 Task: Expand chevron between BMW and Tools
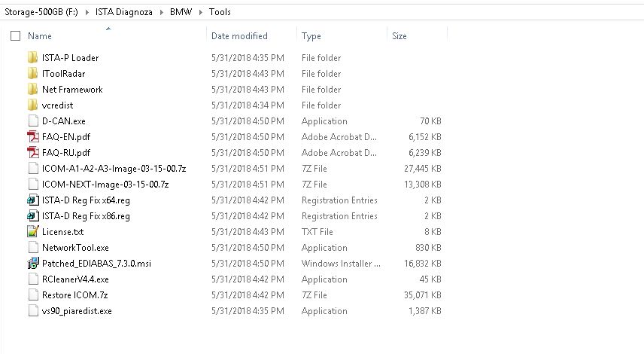click(x=200, y=12)
